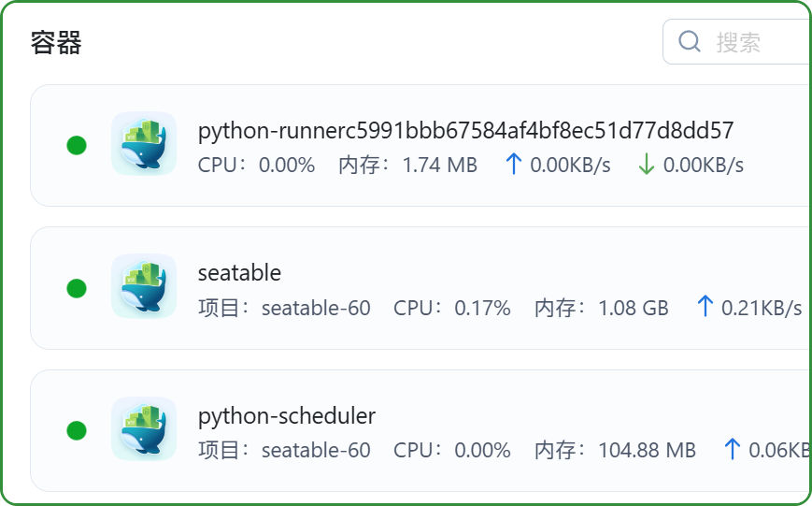Focus the 搜索 search input field
The height and width of the screenshot is (506, 812).
click(x=757, y=42)
